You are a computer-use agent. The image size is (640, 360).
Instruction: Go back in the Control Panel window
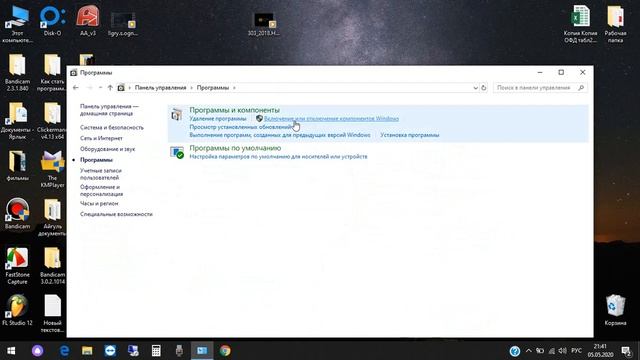coord(76,87)
